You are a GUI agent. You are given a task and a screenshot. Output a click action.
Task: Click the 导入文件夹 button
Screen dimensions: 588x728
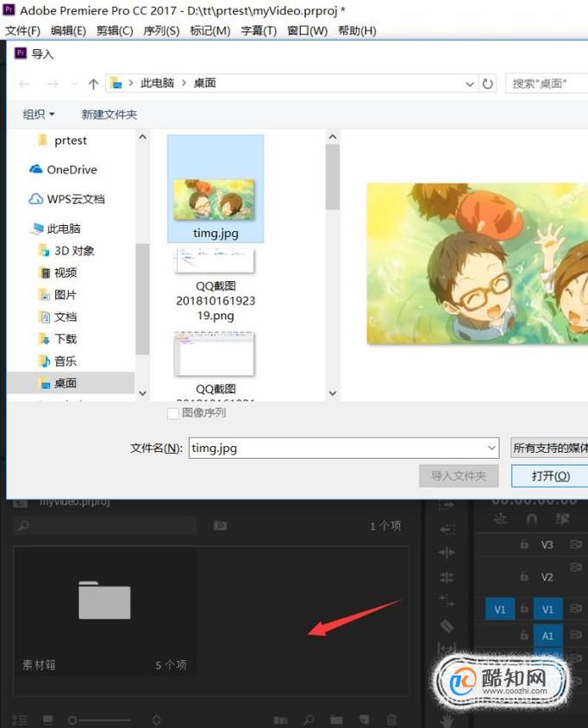(x=459, y=476)
